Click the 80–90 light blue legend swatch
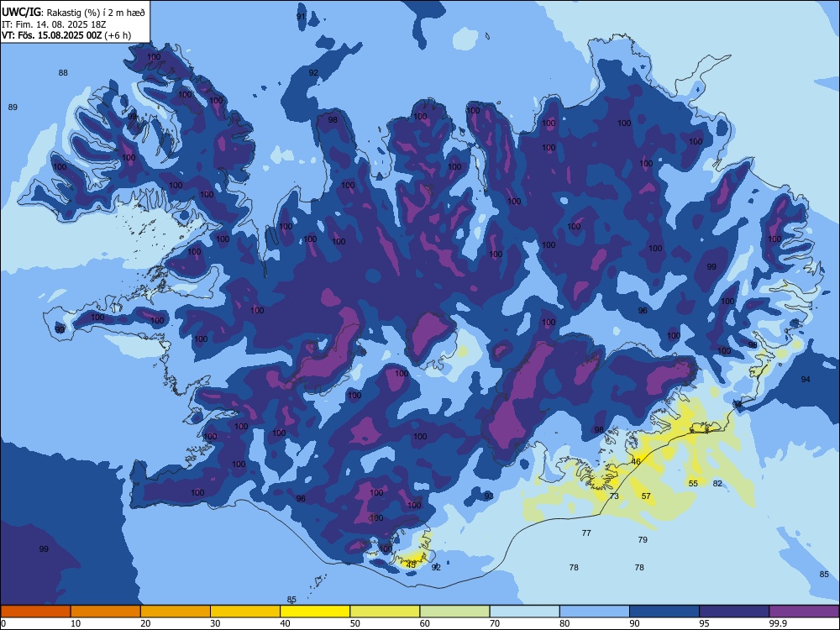 click(595, 612)
